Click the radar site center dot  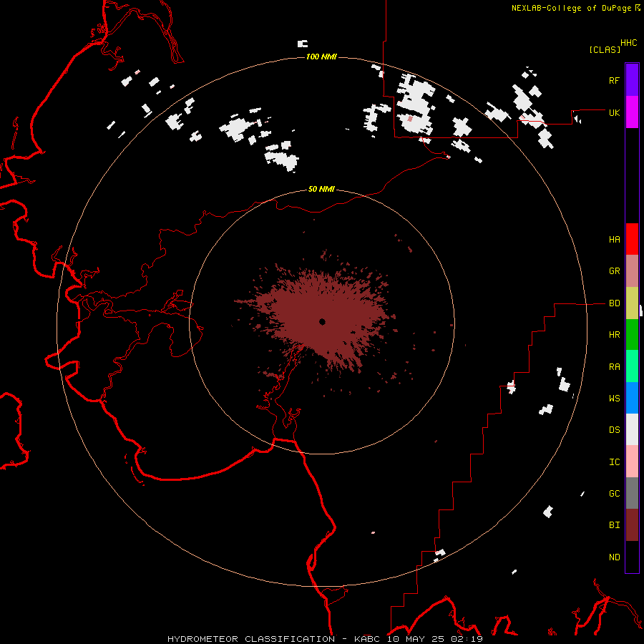point(322,321)
